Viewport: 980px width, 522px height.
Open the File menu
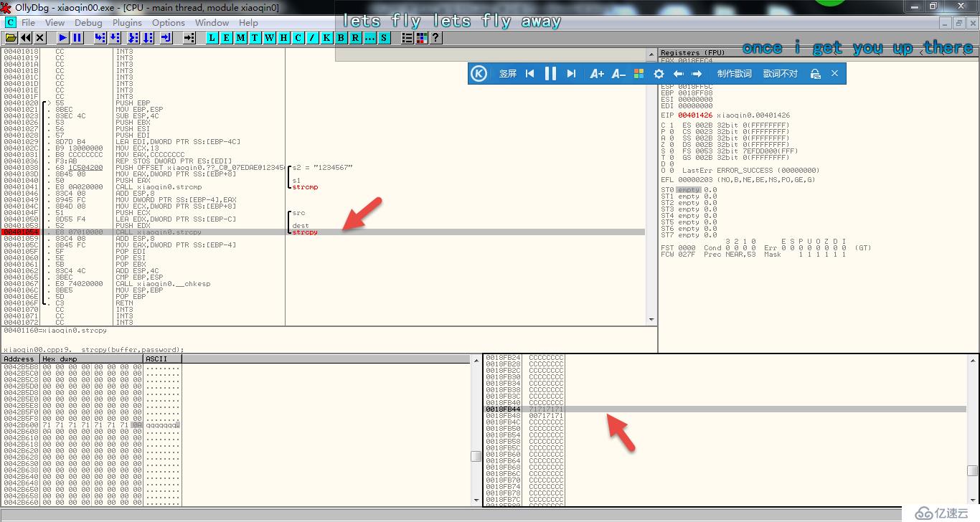click(x=28, y=22)
